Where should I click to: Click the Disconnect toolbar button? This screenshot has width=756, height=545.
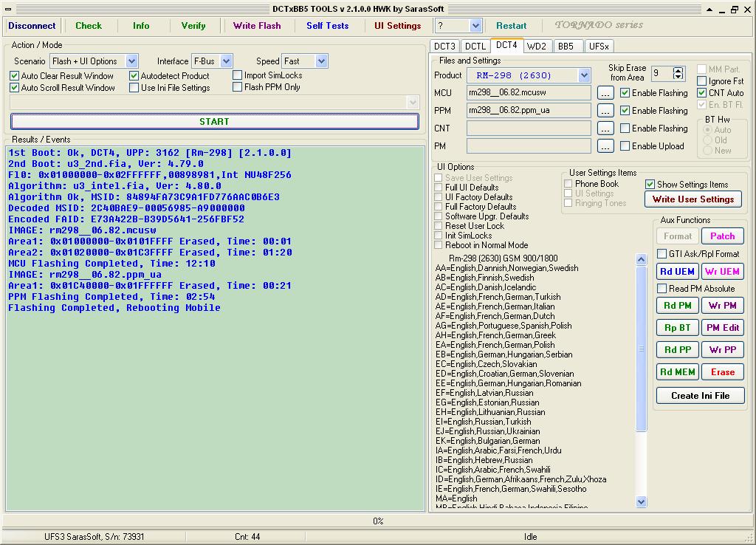tap(32, 26)
